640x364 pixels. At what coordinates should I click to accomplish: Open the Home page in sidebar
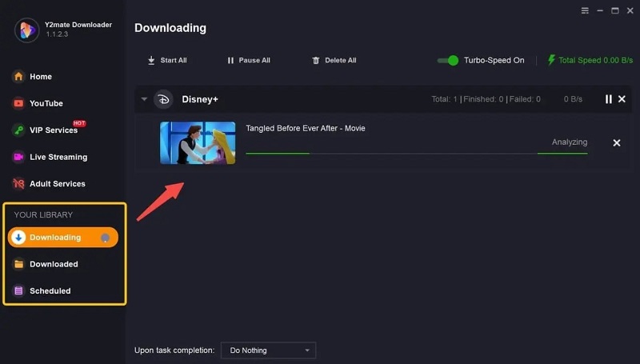coord(32,77)
